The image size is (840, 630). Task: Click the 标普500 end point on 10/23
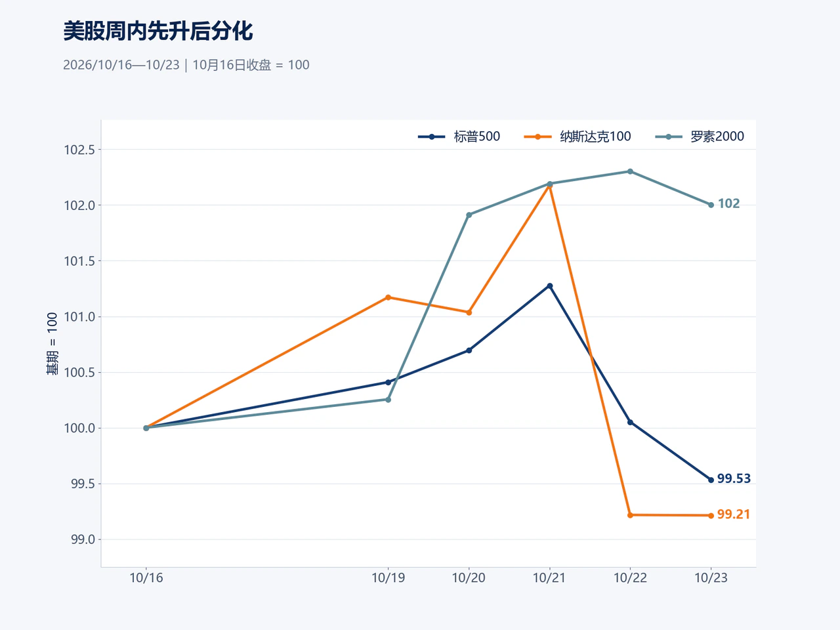click(x=711, y=480)
